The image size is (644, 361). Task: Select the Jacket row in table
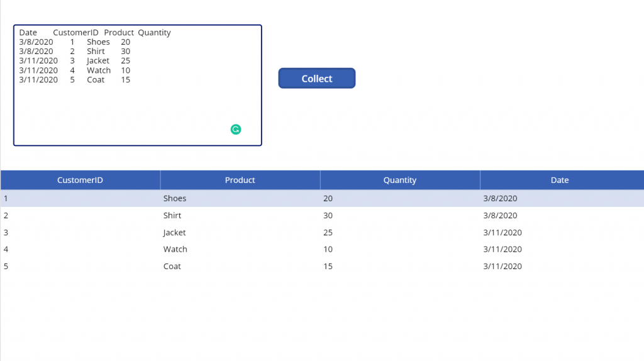point(322,233)
